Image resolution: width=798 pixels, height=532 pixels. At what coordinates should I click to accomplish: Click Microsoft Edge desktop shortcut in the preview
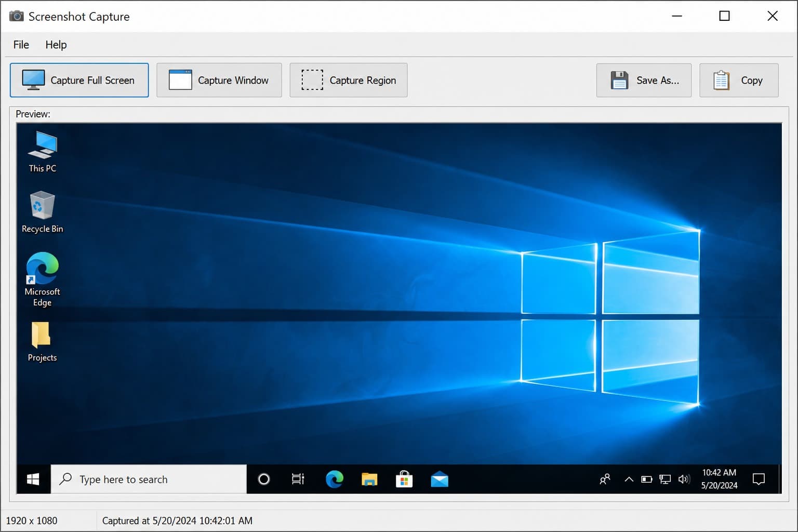point(43,280)
